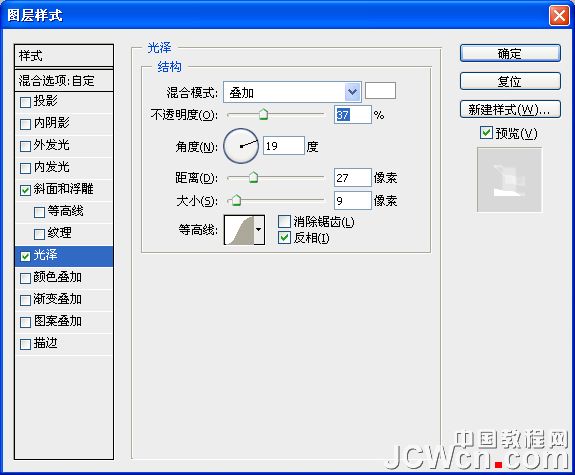The width and height of the screenshot is (575, 475).
Task: Enable the 投影 drop shadow checkbox
Action: pos(25,102)
